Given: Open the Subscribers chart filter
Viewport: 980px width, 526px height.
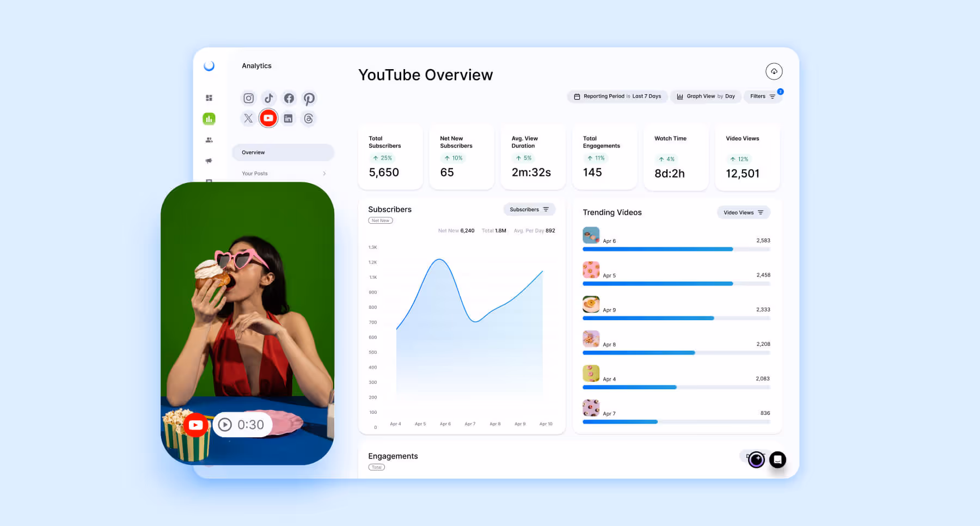Looking at the screenshot, I should 529,209.
